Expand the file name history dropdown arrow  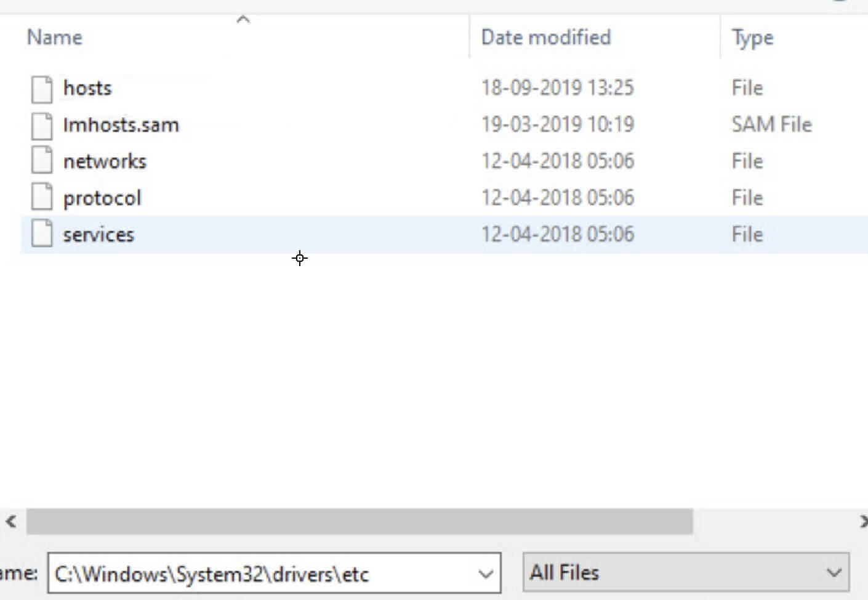point(486,574)
